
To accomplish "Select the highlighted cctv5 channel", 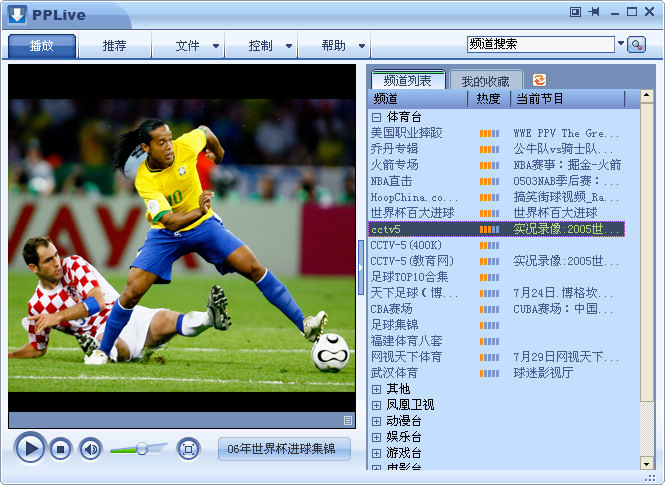I will [x=496, y=229].
